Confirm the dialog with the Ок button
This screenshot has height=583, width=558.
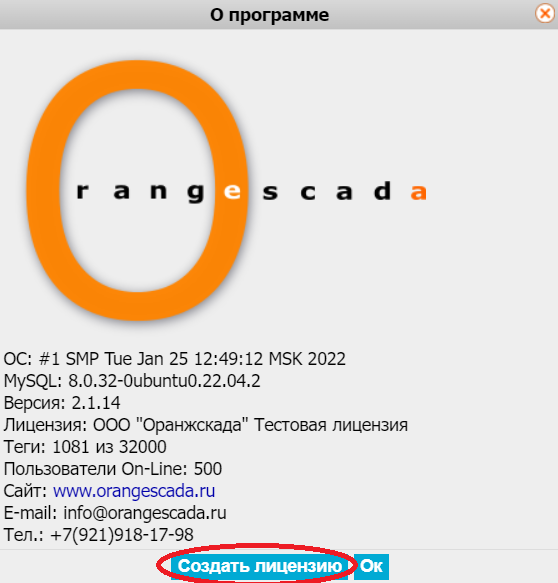coord(371,567)
